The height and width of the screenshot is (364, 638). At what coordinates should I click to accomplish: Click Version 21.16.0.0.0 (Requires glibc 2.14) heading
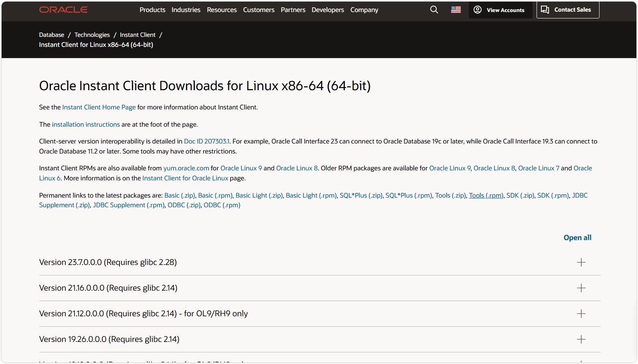click(x=108, y=288)
